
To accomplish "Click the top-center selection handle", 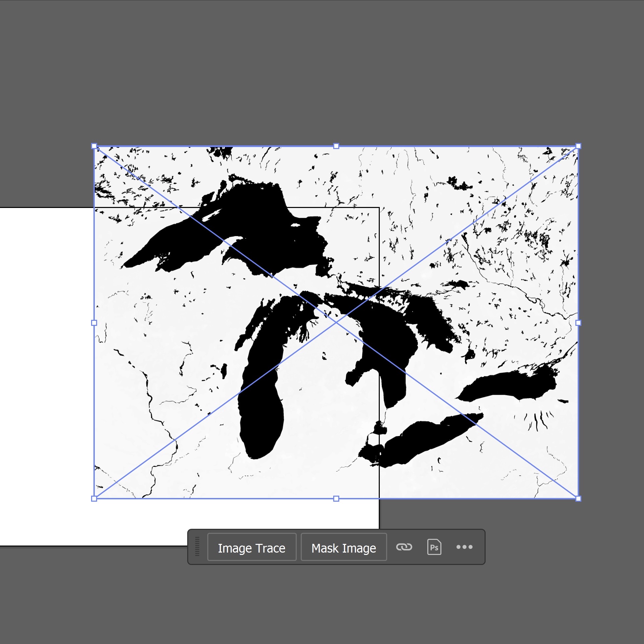I will point(336,146).
